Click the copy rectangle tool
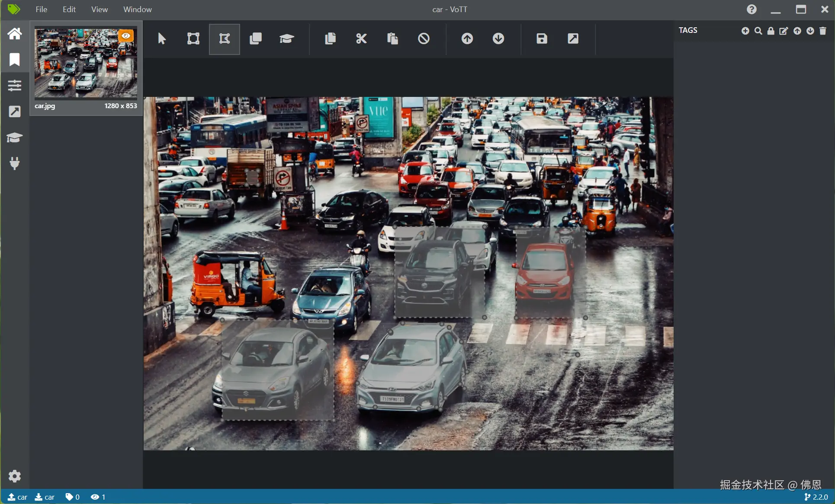This screenshot has height=504, width=835. point(256,39)
